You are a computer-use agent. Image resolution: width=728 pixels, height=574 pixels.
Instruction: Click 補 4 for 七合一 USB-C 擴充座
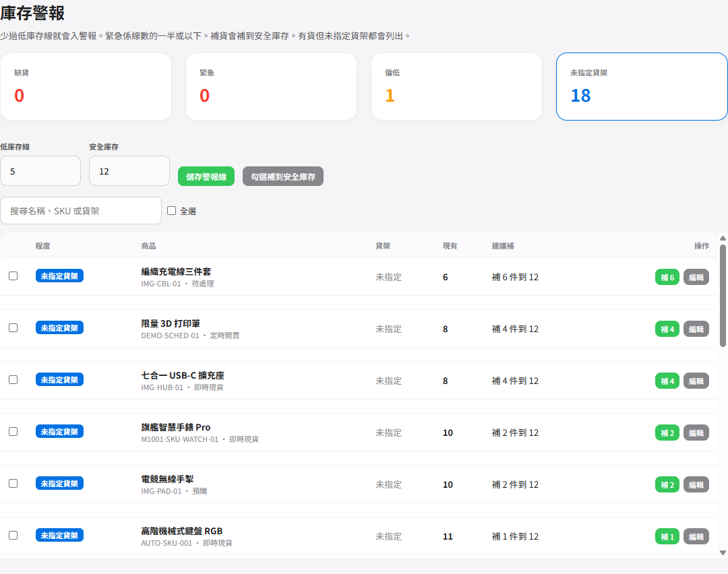(x=667, y=381)
